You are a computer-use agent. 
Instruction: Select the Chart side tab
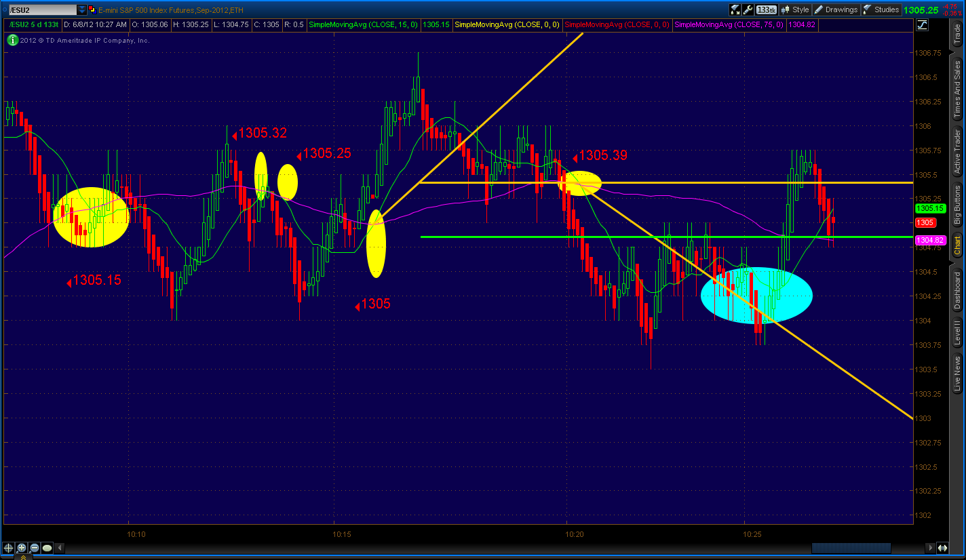tap(957, 245)
